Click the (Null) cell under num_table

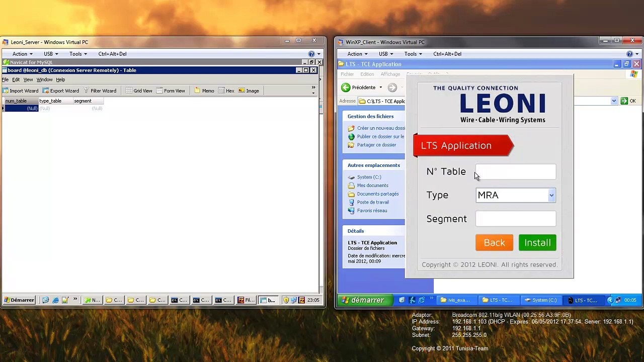coord(21,108)
